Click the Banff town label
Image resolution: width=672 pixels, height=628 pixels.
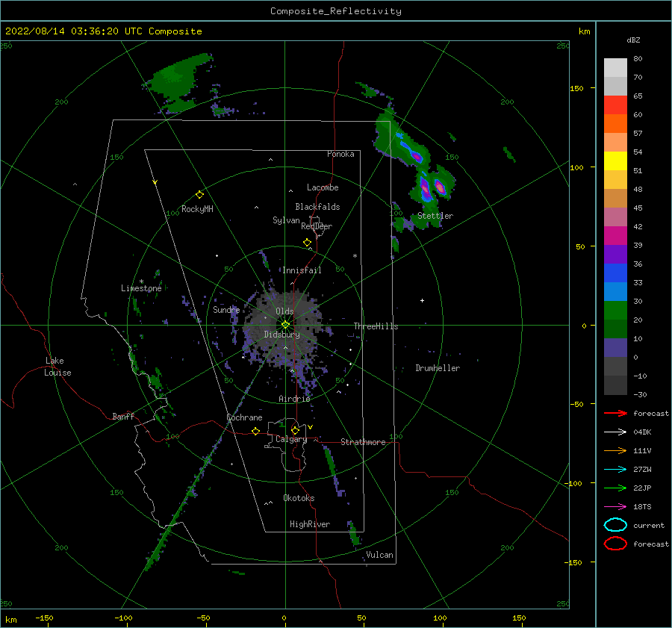tap(123, 416)
